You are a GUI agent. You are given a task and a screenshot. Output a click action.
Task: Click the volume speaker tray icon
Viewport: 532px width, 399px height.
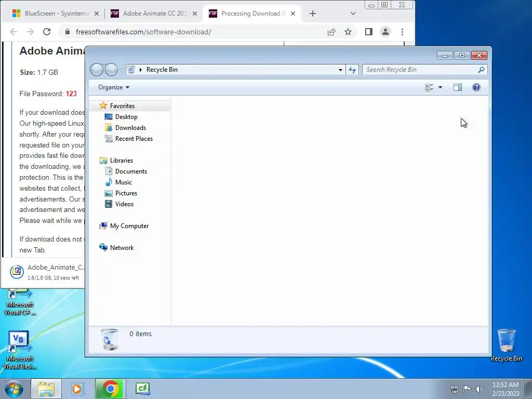click(x=479, y=389)
